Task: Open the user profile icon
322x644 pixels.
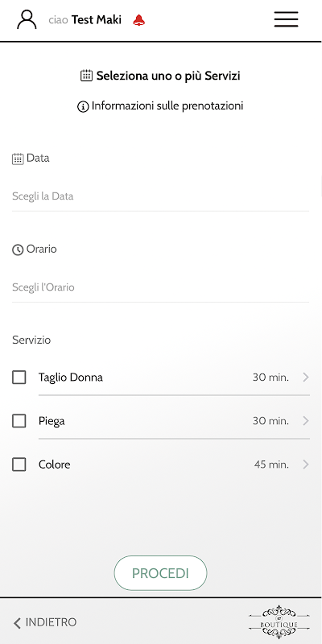Action: 27,19
